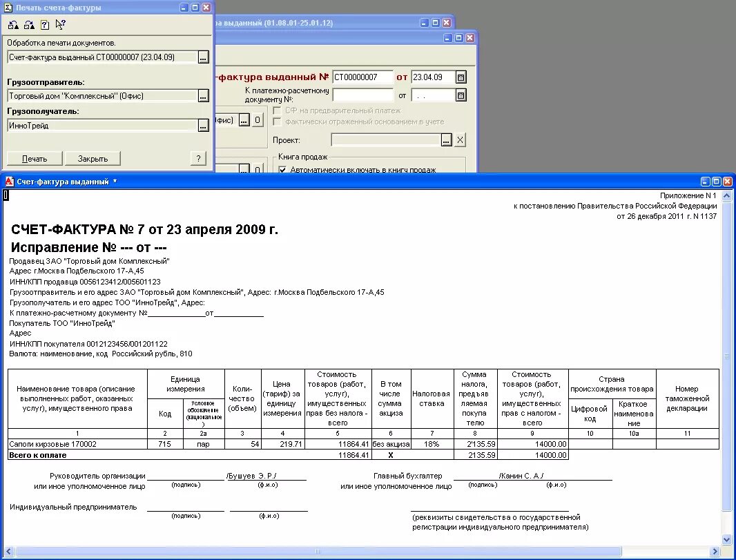The image size is (736, 560).
Task: Click the line ИНН/КПП продавца 0056123412/005601123
Action: tap(85, 282)
